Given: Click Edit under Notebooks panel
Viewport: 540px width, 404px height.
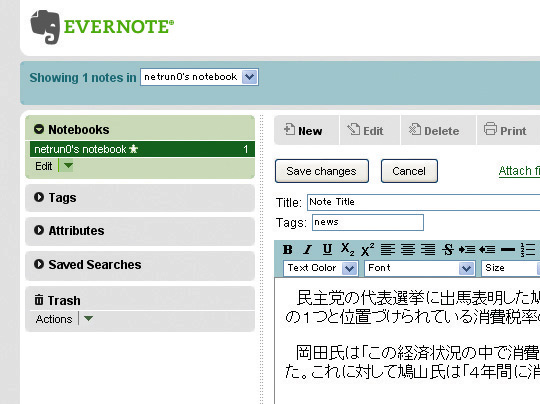Looking at the screenshot, I should pyautogui.click(x=44, y=166).
